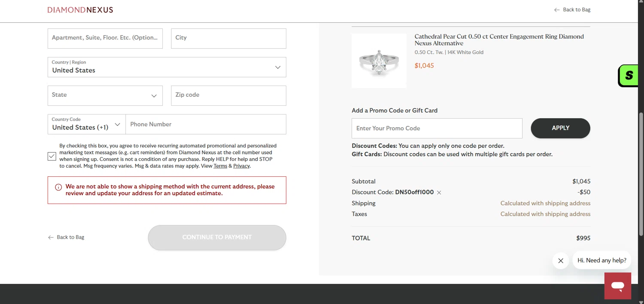Click the engagement ring product thumbnail
The height and width of the screenshot is (304, 644).
tap(379, 61)
